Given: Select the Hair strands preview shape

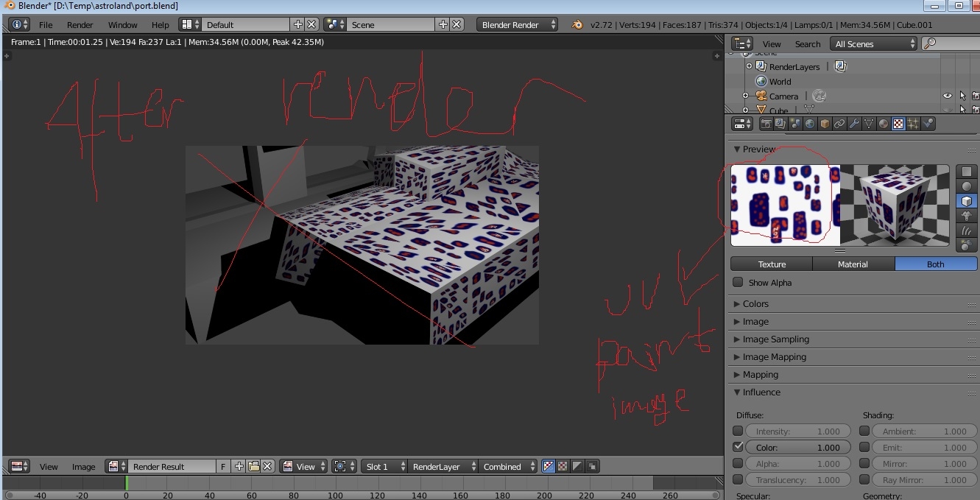Looking at the screenshot, I should pos(965,230).
